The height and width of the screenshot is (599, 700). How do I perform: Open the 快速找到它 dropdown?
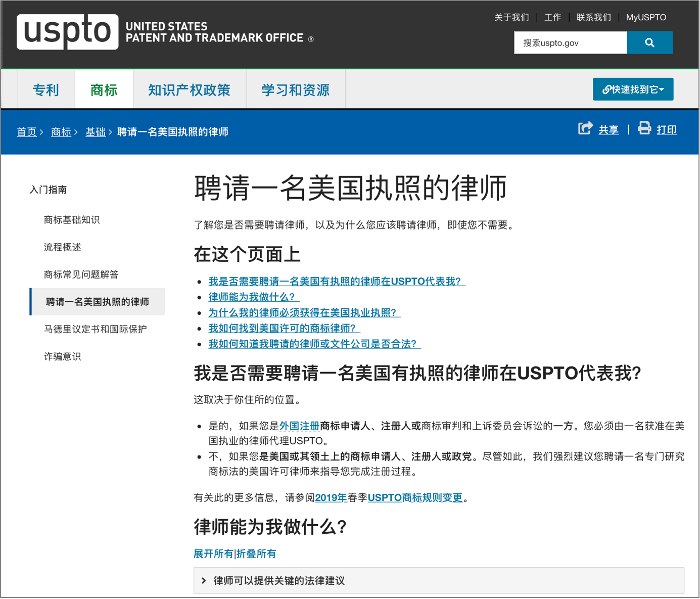click(x=633, y=89)
